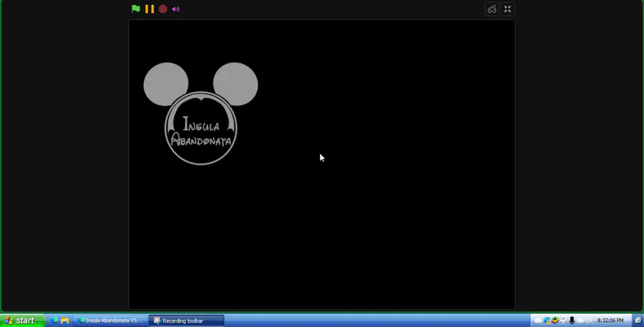The height and width of the screenshot is (327, 644).
Task: Switch to the Insula Abandonata V3 taskbar window
Action: tap(110, 321)
